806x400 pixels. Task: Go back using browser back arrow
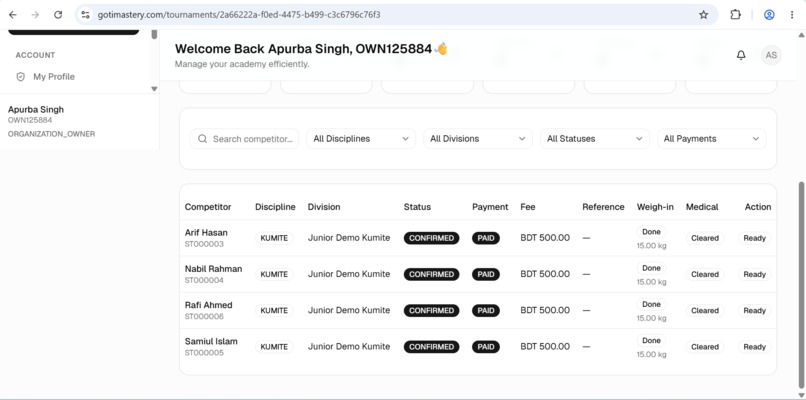coord(13,15)
